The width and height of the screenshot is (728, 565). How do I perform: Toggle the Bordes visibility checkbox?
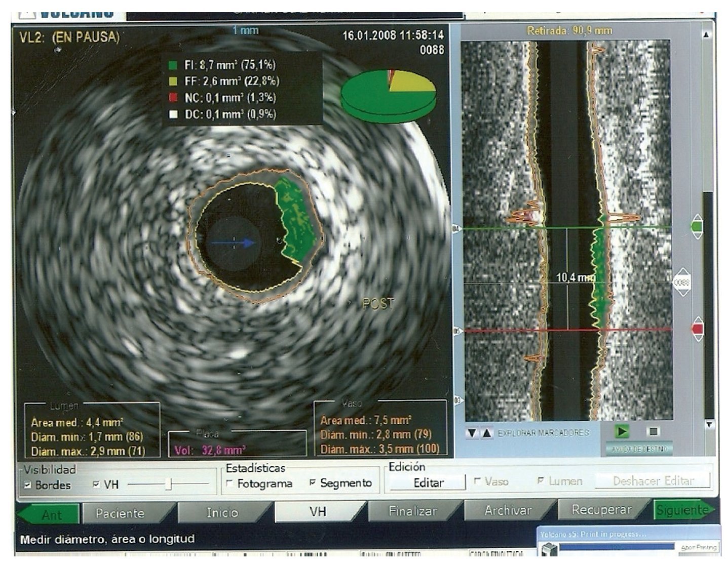[28, 485]
